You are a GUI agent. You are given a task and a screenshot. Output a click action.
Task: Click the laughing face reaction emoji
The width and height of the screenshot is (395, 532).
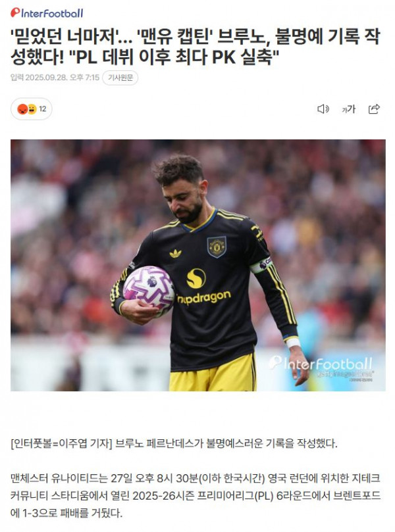pyautogui.click(x=32, y=109)
